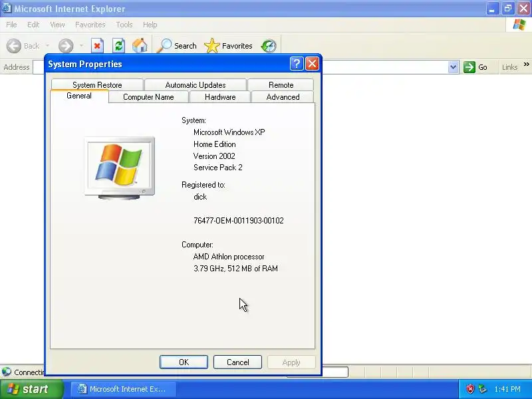Click the Windows flag logo in IE

click(x=519, y=25)
